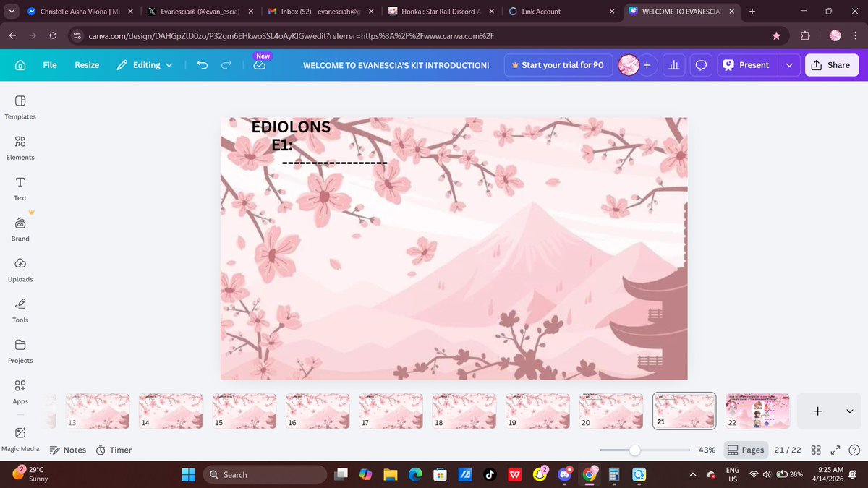Viewport: 868px width, 488px height.
Task: Select page 16 thumbnail
Action: tap(318, 411)
